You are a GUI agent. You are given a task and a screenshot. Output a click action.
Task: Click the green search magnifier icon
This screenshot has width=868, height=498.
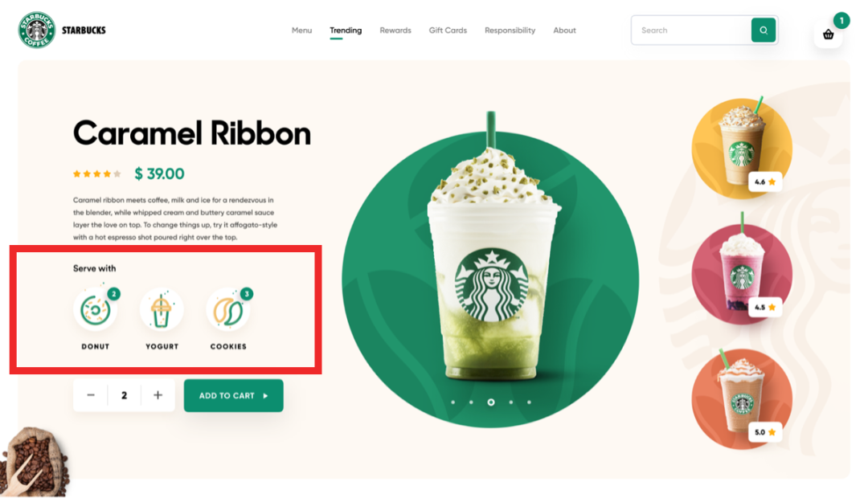tap(764, 31)
